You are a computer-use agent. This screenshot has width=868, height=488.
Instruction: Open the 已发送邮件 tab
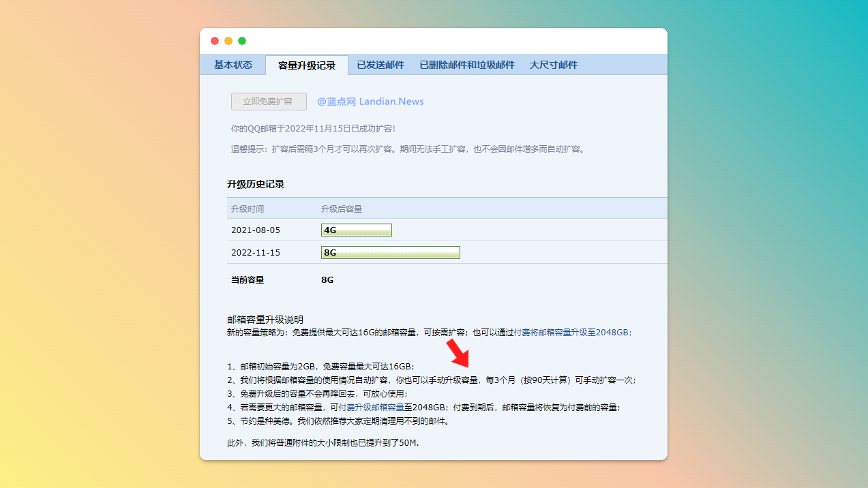coord(380,65)
